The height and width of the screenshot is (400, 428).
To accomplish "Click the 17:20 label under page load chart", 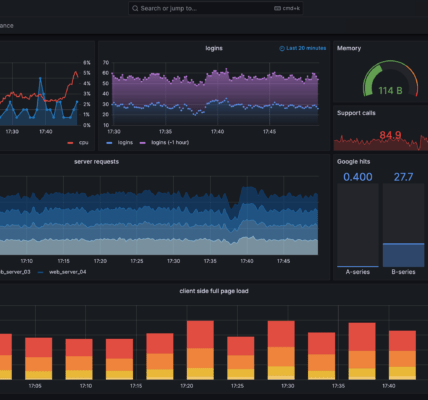I will click(187, 386).
